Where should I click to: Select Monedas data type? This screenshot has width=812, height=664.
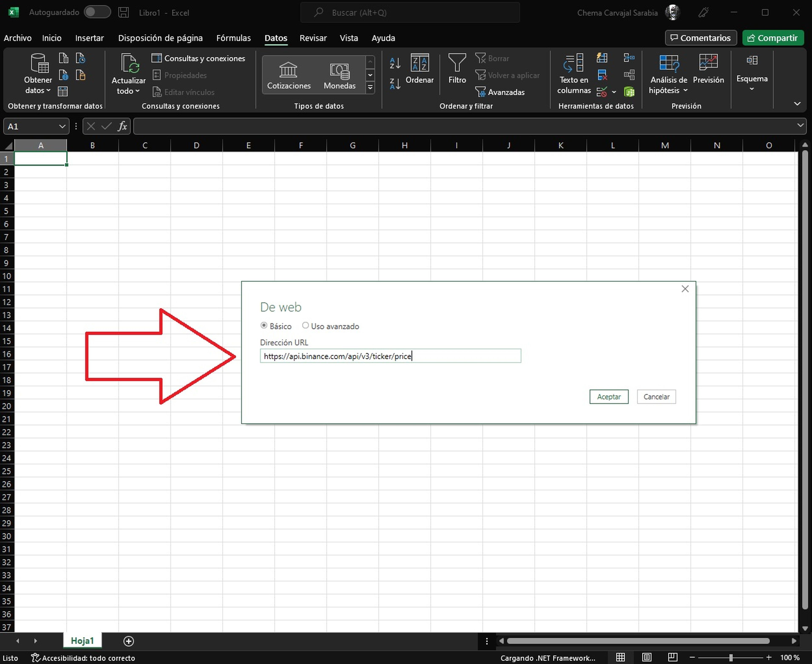(339, 75)
